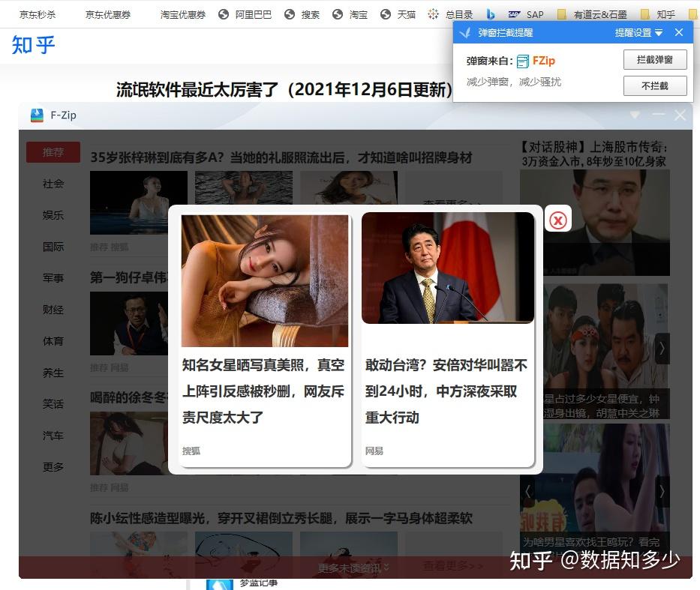Click the swimming pool photo thumbnail

pyautogui.click(x=139, y=202)
